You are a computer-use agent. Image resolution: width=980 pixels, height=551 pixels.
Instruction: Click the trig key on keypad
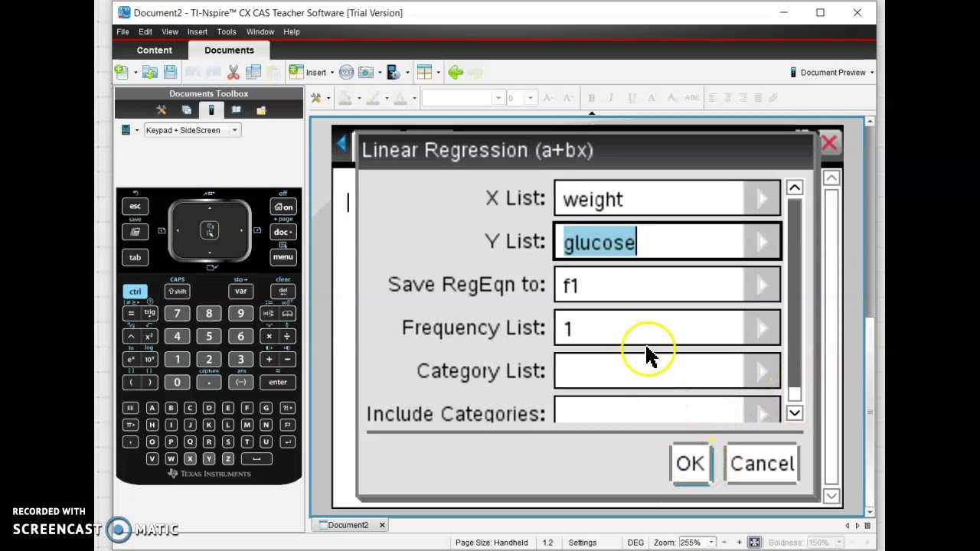click(x=149, y=313)
